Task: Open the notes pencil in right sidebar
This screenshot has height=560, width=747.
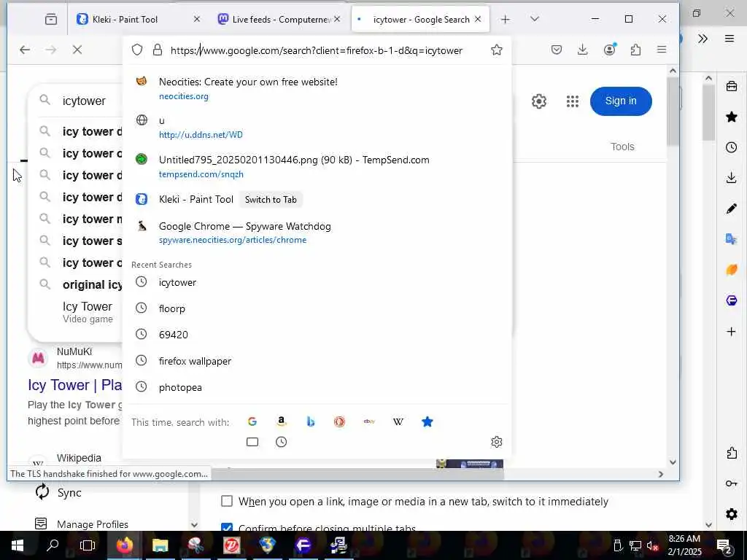Action: pos(731,209)
